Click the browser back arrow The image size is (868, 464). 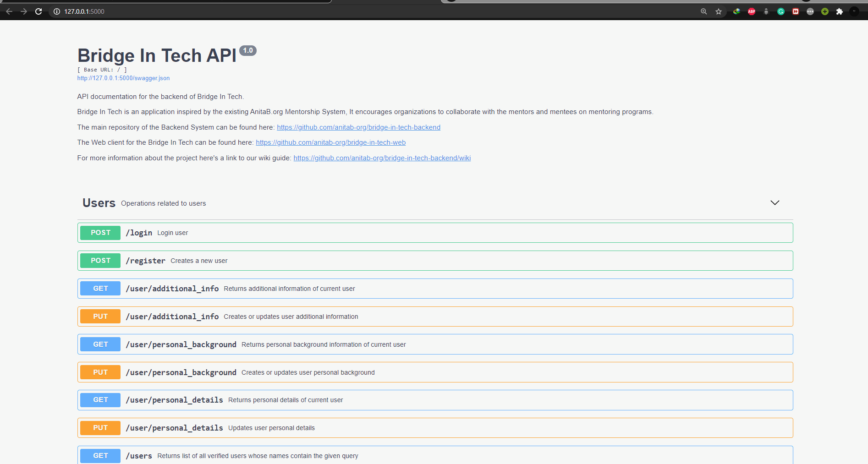9,11
